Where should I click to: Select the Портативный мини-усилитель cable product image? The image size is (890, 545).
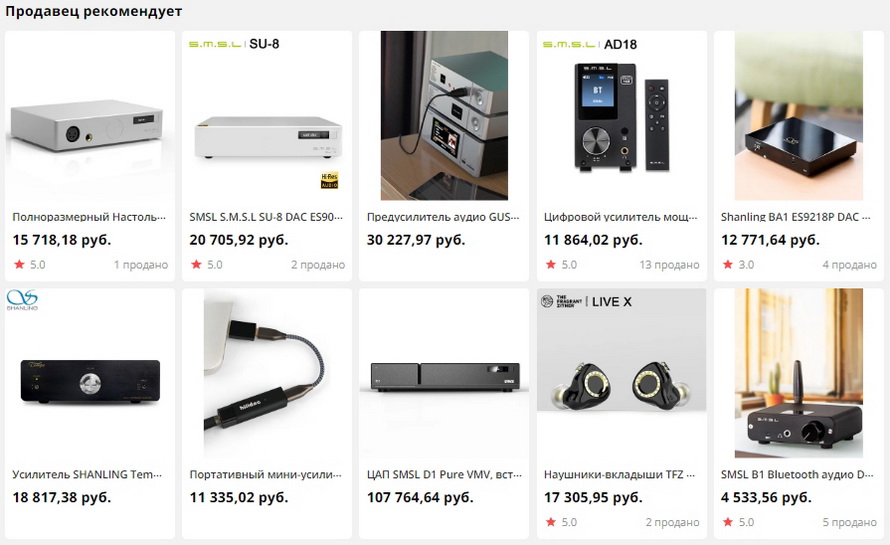pyautogui.click(x=267, y=373)
